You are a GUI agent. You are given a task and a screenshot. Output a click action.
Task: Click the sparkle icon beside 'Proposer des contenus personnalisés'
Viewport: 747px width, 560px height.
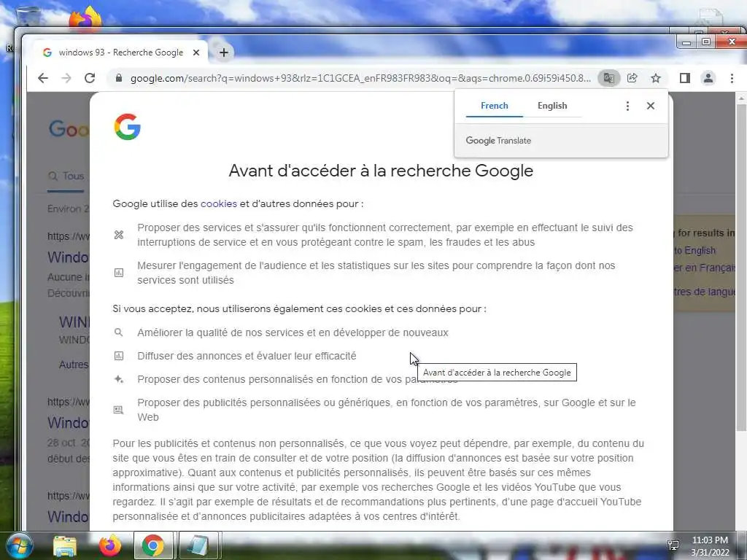119,379
